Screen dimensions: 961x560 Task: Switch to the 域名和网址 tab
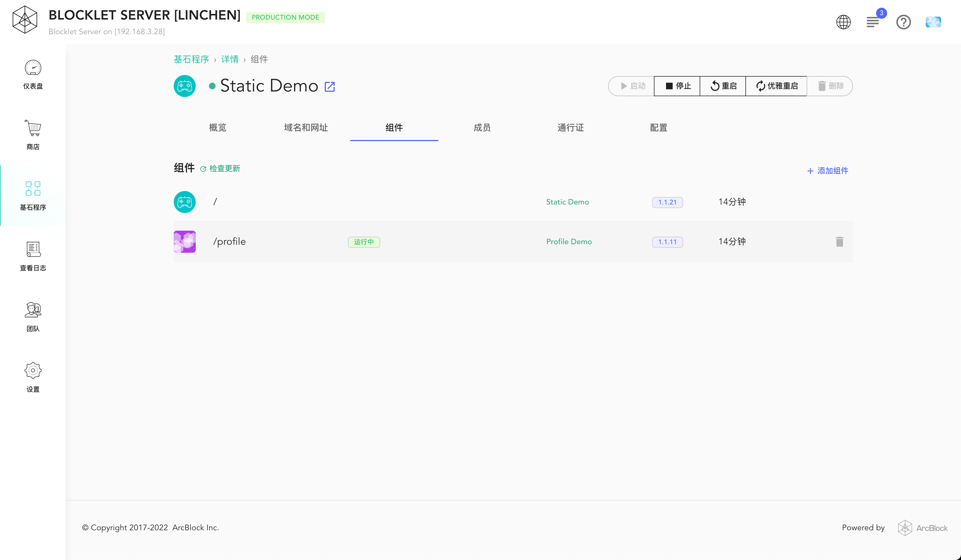pyautogui.click(x=306, y=128)
